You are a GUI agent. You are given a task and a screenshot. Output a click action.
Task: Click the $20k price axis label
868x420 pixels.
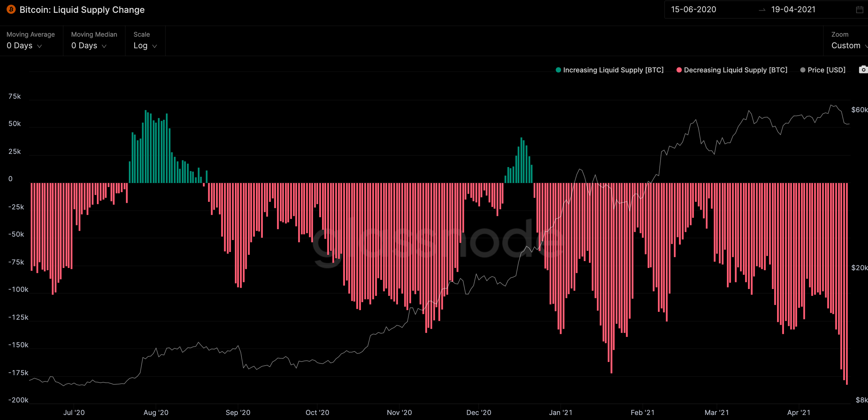click(x=859, y=267)
